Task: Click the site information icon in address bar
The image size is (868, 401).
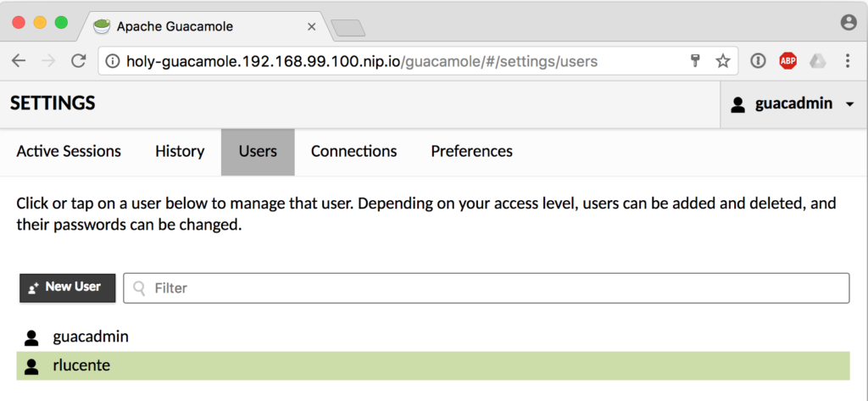Action: click(113, 61)
